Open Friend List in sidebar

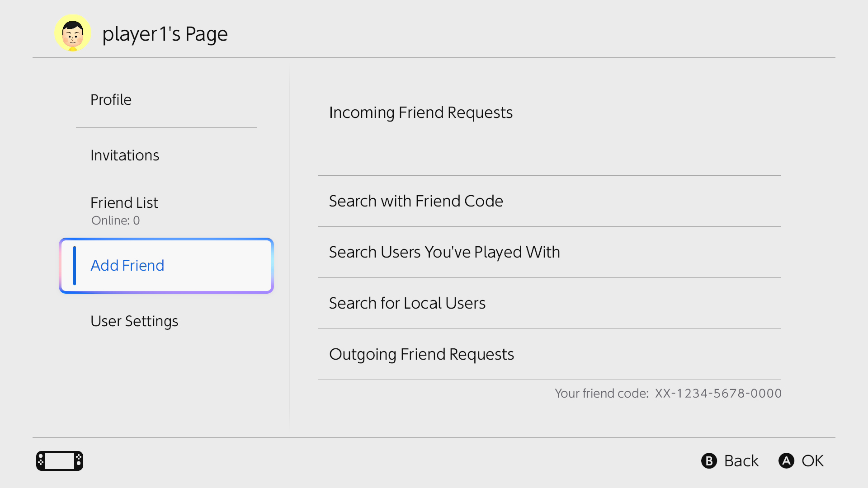(x=166, y=210)
